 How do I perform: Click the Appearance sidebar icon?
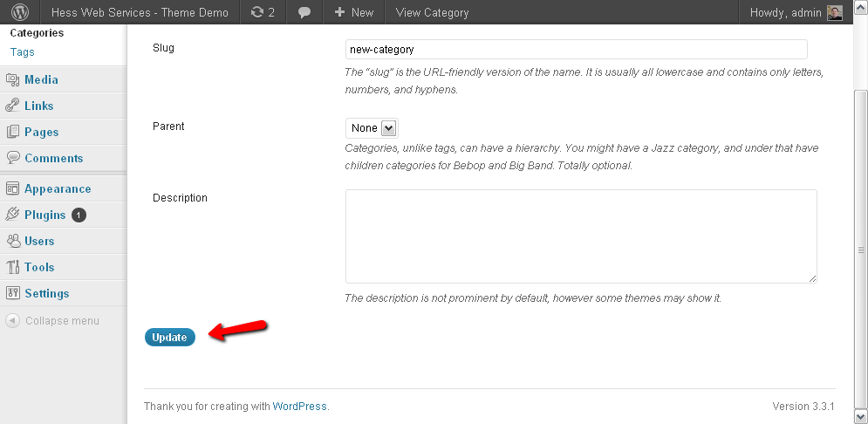13,188
